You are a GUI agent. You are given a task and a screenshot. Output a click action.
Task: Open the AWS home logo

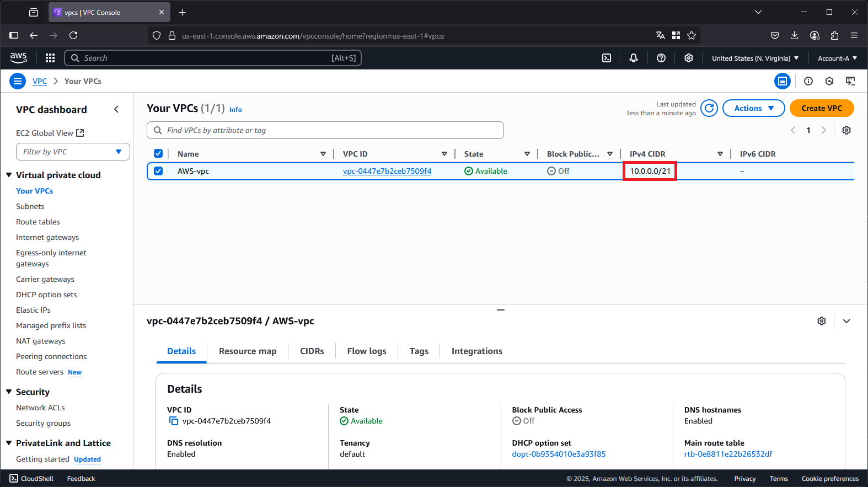point(18,57)
